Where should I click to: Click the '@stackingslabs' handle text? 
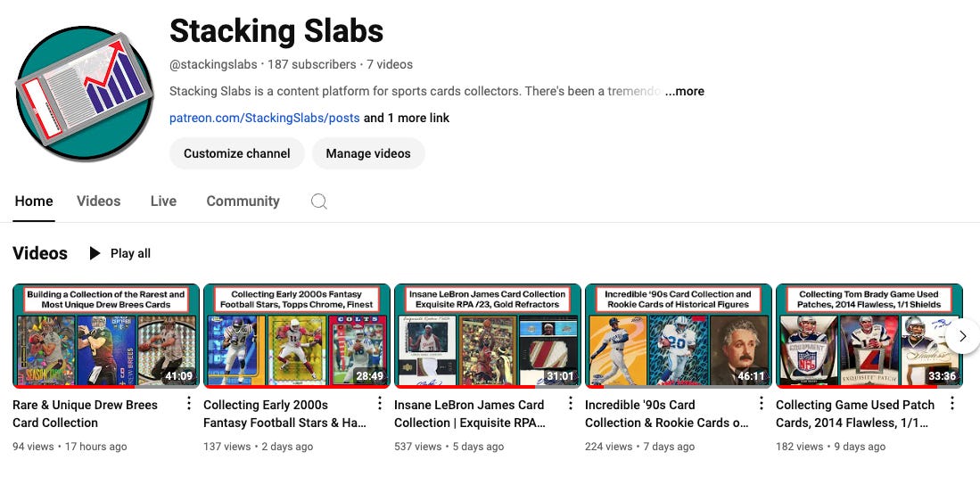(213, 64)
